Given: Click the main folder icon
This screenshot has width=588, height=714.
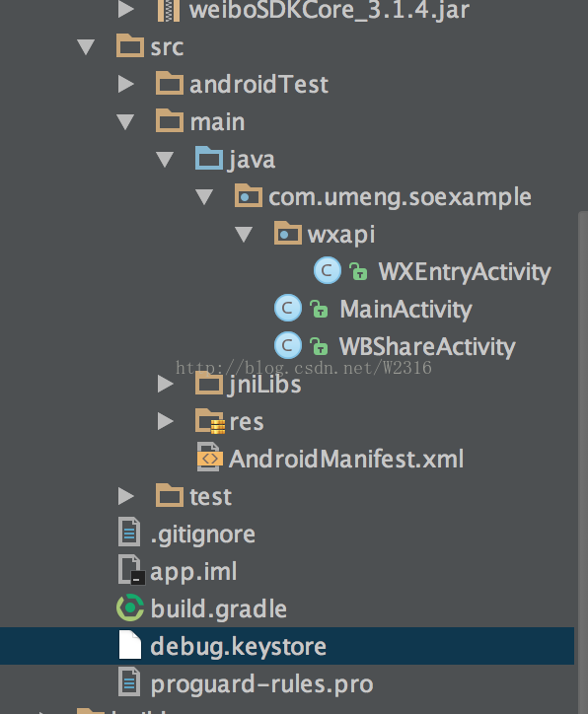Looking at the screenshot, I should [170, 120].
